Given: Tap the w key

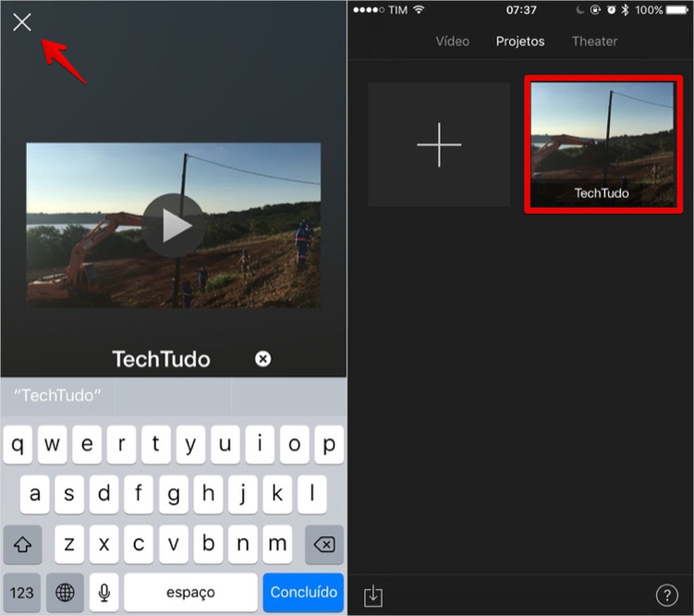Looking at the screenshot, I should click(52, 445).
